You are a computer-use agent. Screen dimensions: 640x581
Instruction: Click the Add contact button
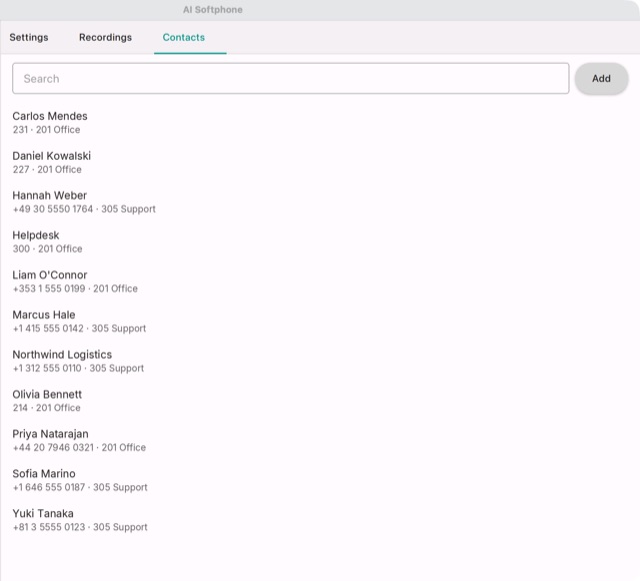click(x=601, y=78)
